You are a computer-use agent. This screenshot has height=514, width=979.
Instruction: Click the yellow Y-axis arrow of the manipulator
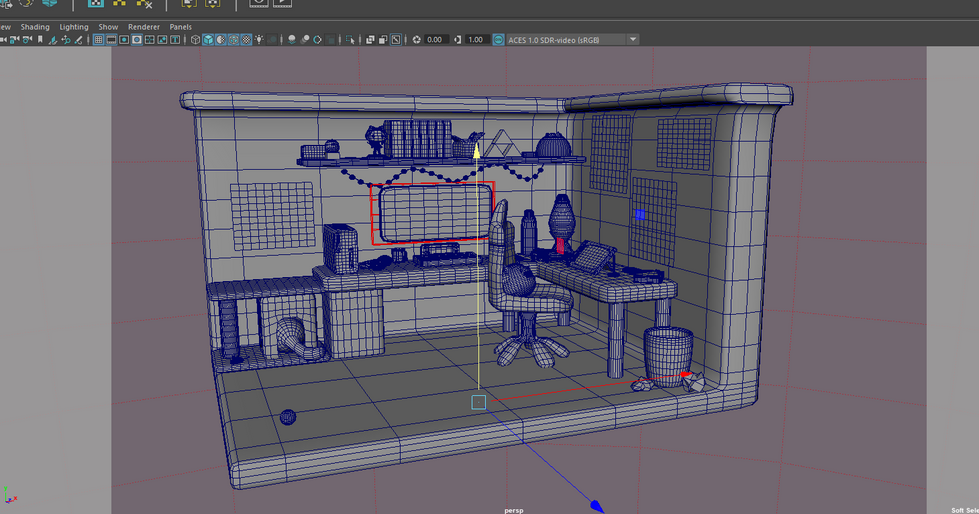coord(476,150)
